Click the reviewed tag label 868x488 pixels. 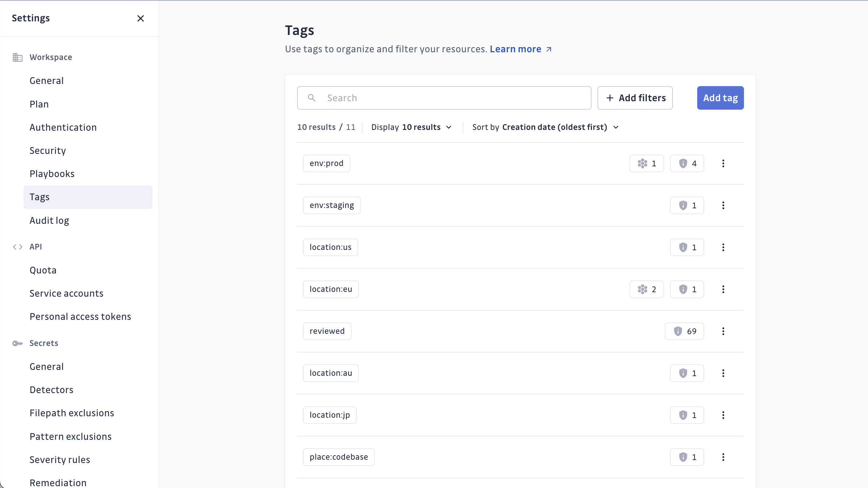(327, 331)
